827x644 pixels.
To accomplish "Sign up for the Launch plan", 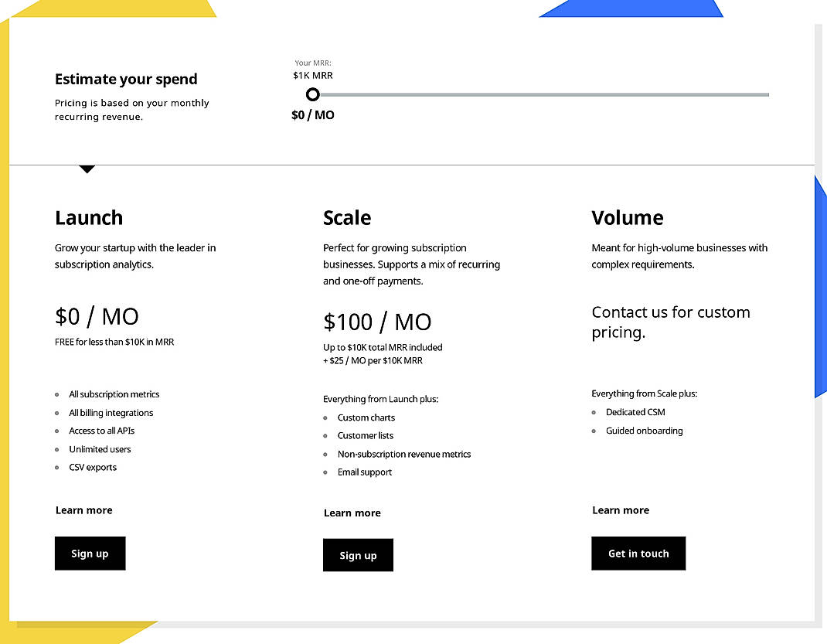I will (x=90, y=554).
